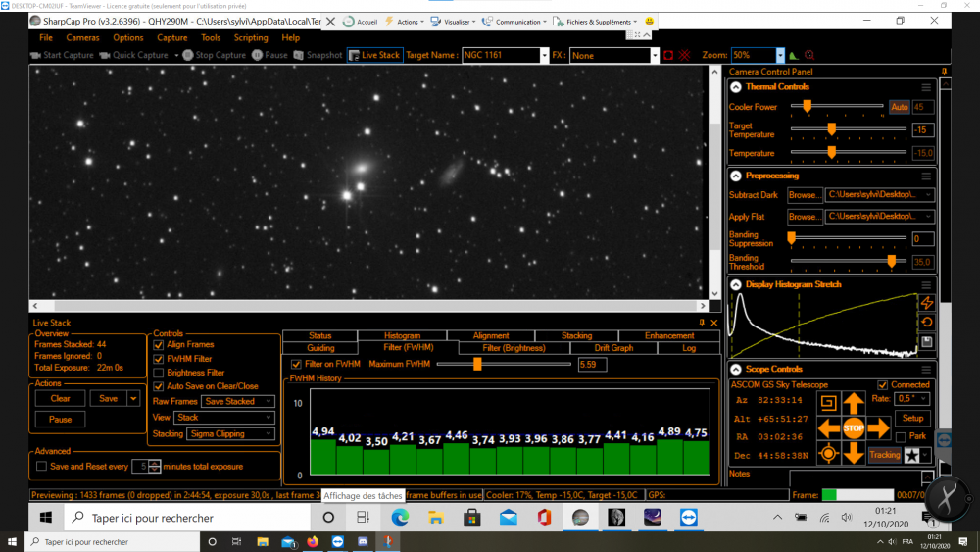Screen dimensions: 980x552
Task: Toggle the Tracking button
Action: [x=884, y=455]
